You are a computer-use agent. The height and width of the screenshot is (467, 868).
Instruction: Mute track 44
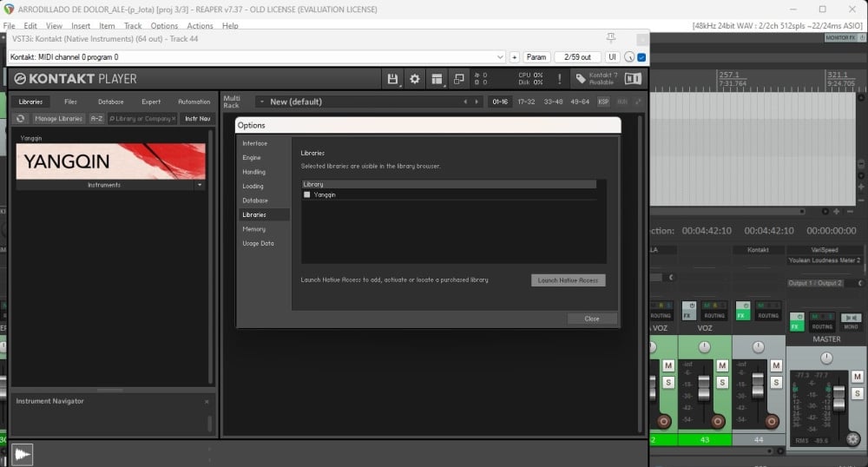coord(775,365)
